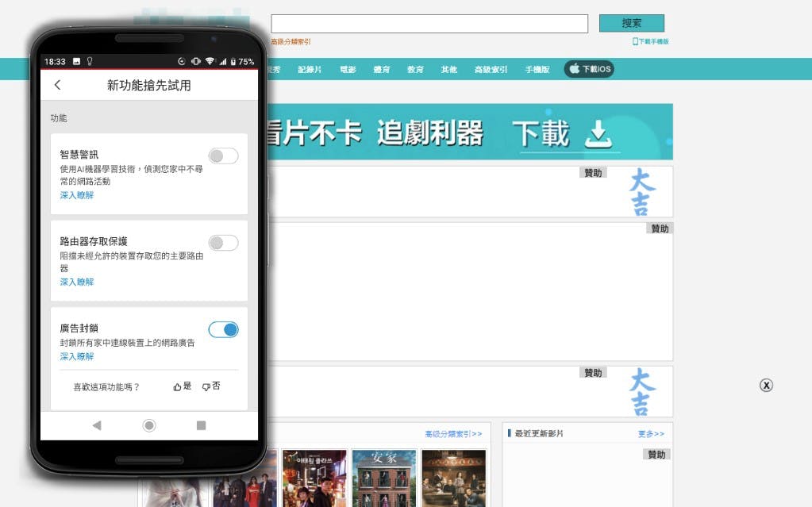812x507 pixels.
Task: Toggle the 智慧警訊 switch
Action: (223, 156)
